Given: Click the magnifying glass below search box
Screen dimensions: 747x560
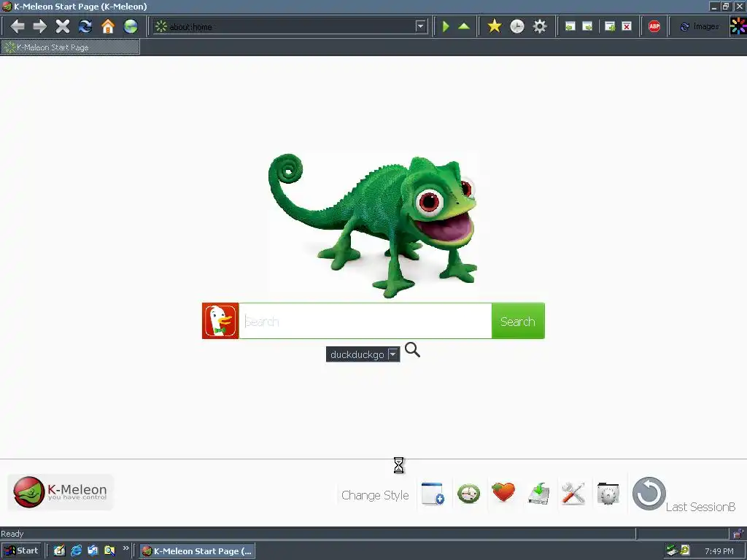Looking at the screenshot, I should click(412, 350).
